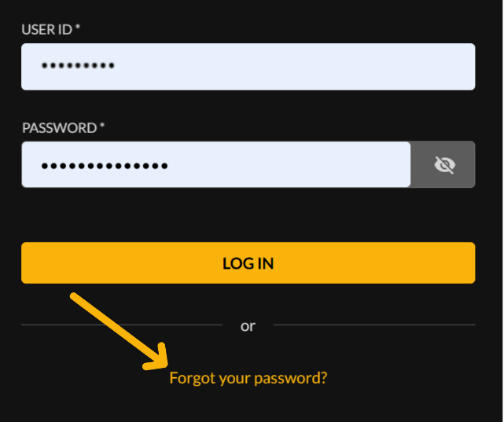Click the asterisk beside USER ID

[78, 28]
